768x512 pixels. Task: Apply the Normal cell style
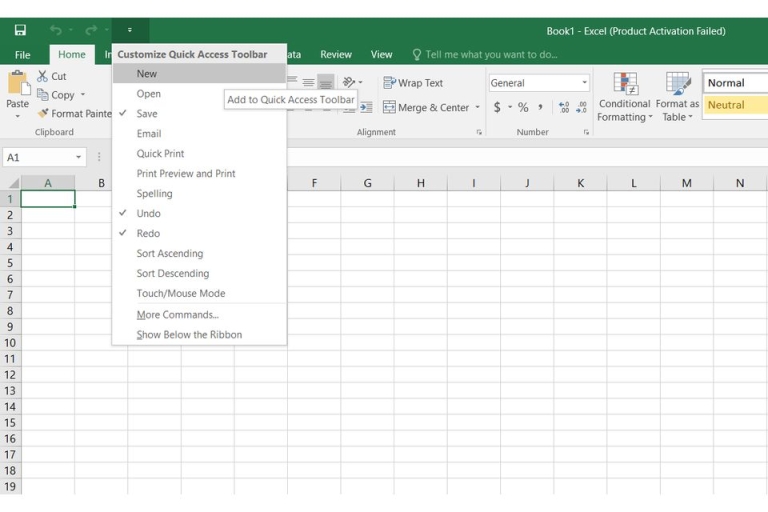(735, 82)
